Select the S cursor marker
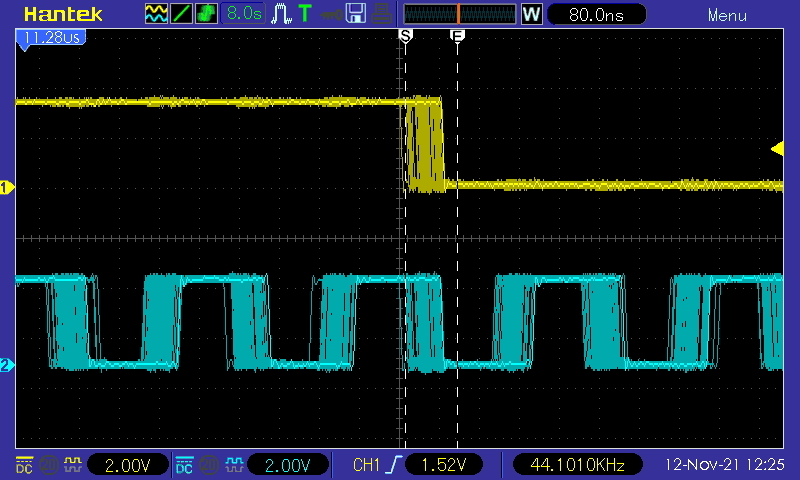This screenshot has height=480, width=800. coord(406,36)
